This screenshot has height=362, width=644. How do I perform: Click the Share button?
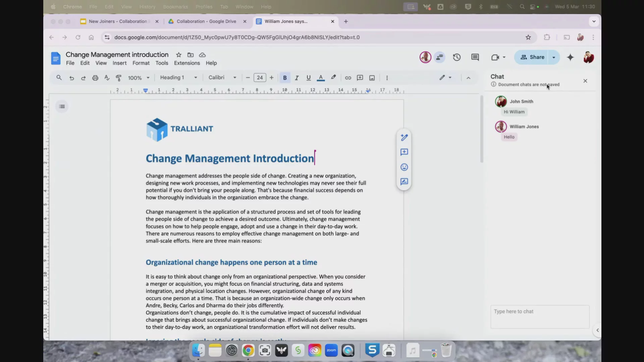[x=532, y=57]
